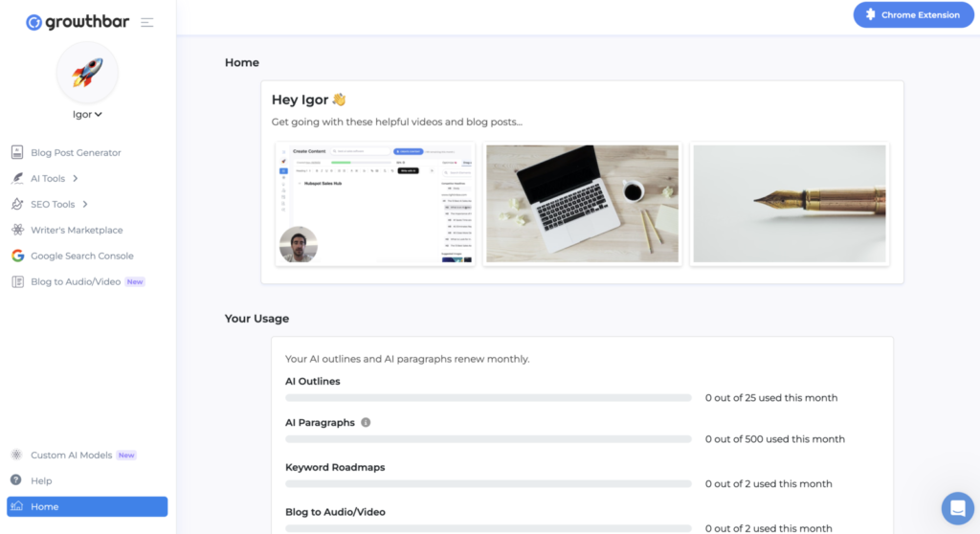980x534 pixels.
Task: Collapse sidebar with hamburger menu icon
Action: (x=146, y=23)
